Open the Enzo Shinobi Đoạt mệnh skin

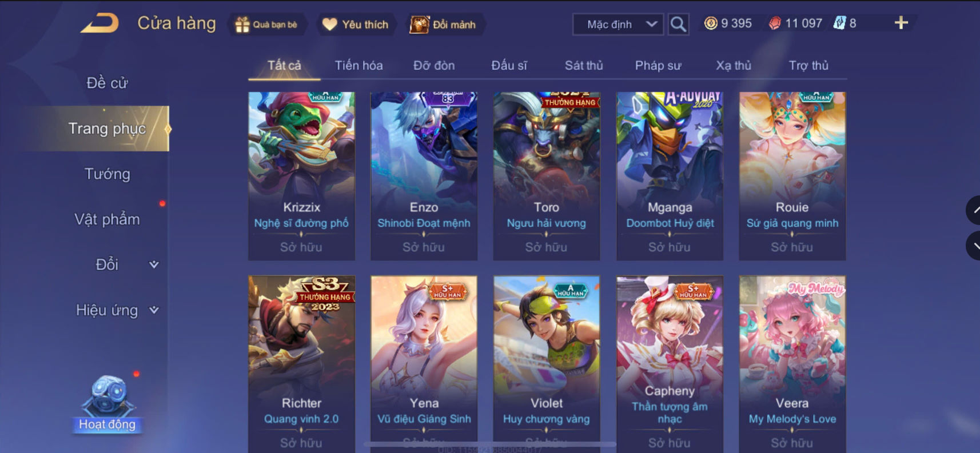tap(424, 176)
